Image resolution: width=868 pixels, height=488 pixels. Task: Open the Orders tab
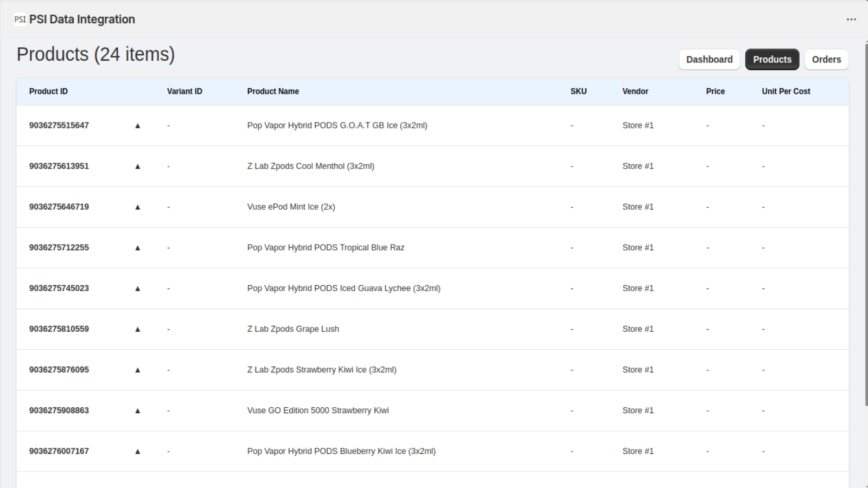point(826,60)
